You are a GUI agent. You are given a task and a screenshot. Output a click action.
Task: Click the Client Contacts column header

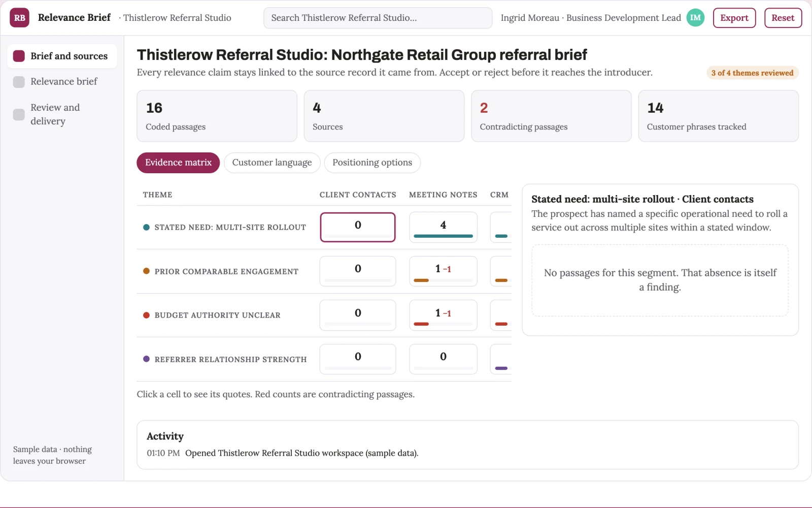(358, 195)
